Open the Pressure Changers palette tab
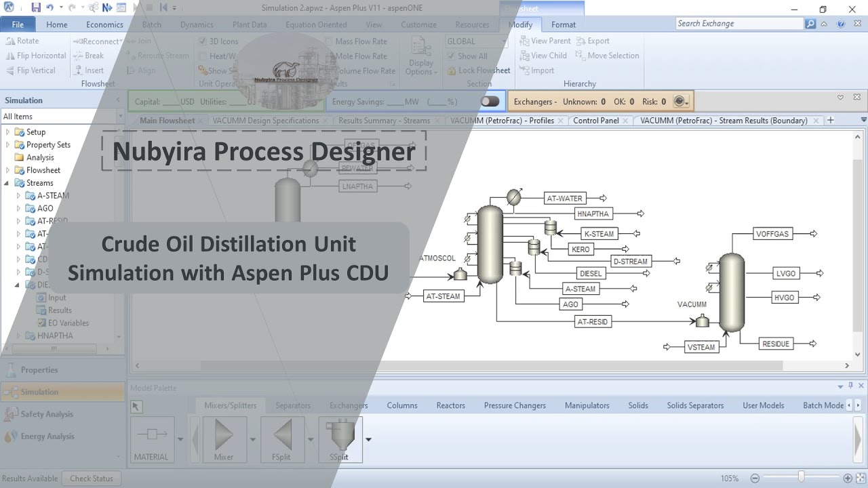 [x=515, y=405]
